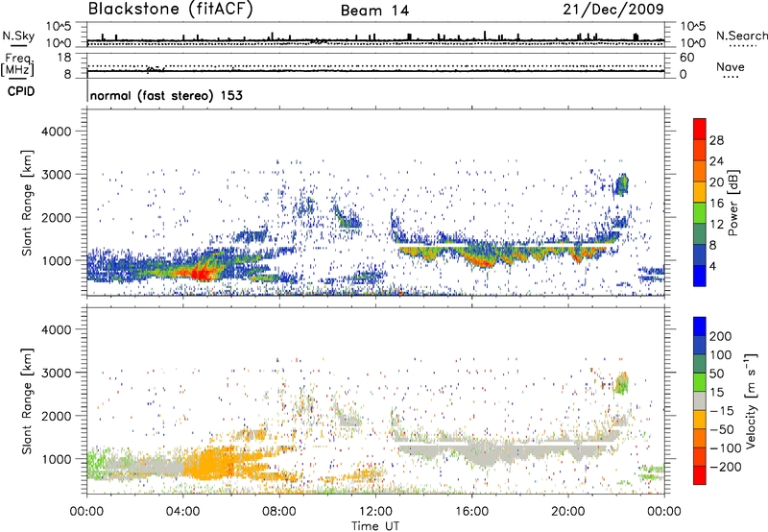
Task: Click the "200" label on Velocity colorbar
Action: tap(721, 336)
